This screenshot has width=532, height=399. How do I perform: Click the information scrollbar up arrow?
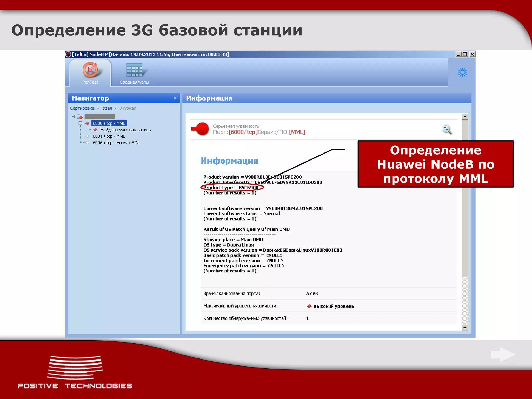pos(465,117)
